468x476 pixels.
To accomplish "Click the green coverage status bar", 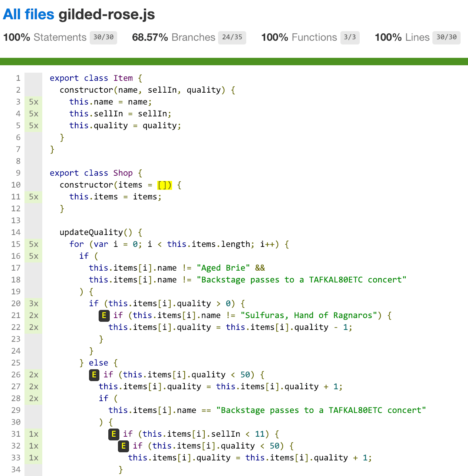I will [x=234, y=62].
